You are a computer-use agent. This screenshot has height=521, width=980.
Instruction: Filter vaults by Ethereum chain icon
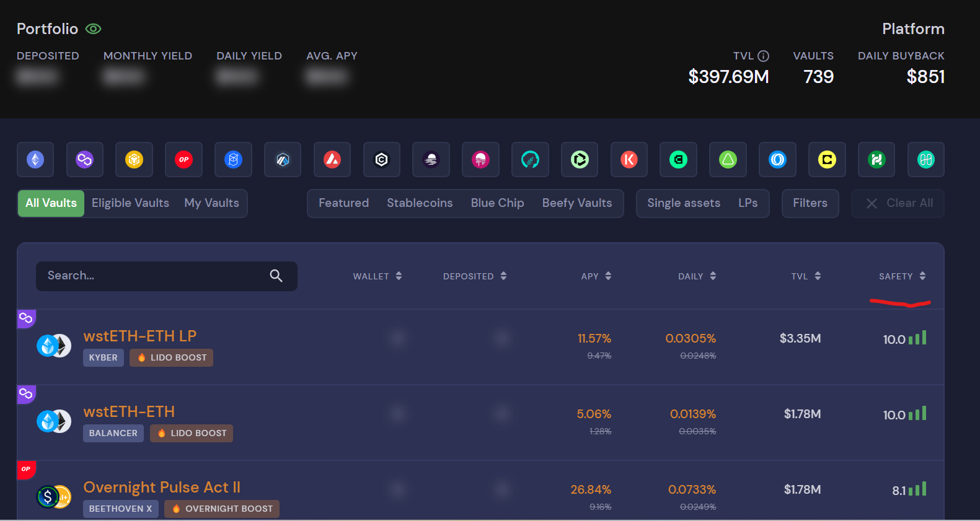pos(35,160)
